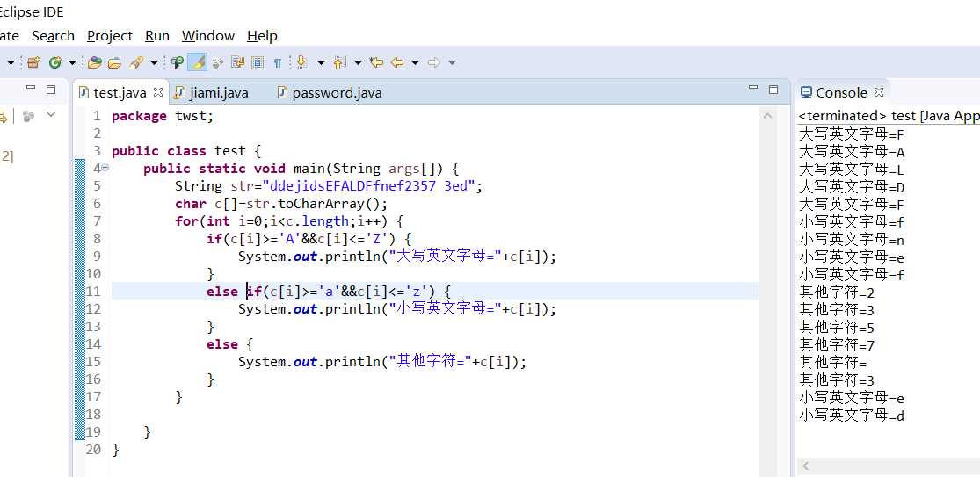
Task: Open the Back navigation history dropdown
Action: click(415, 62)
